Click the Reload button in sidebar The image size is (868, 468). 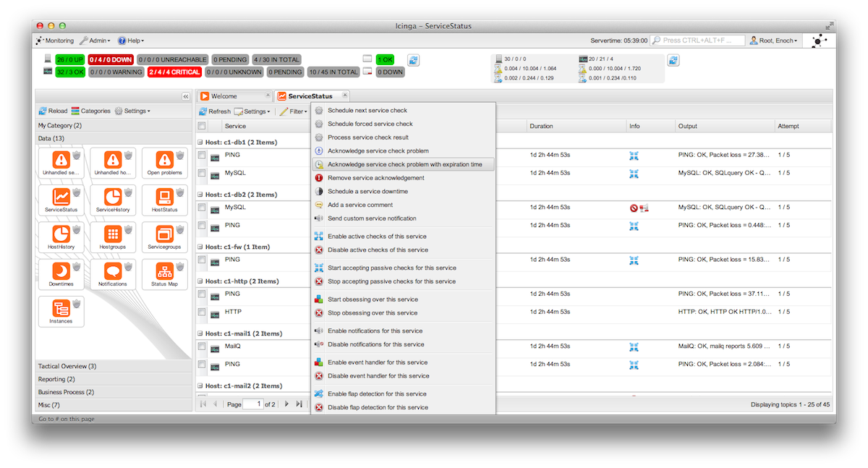pos(53,111)
